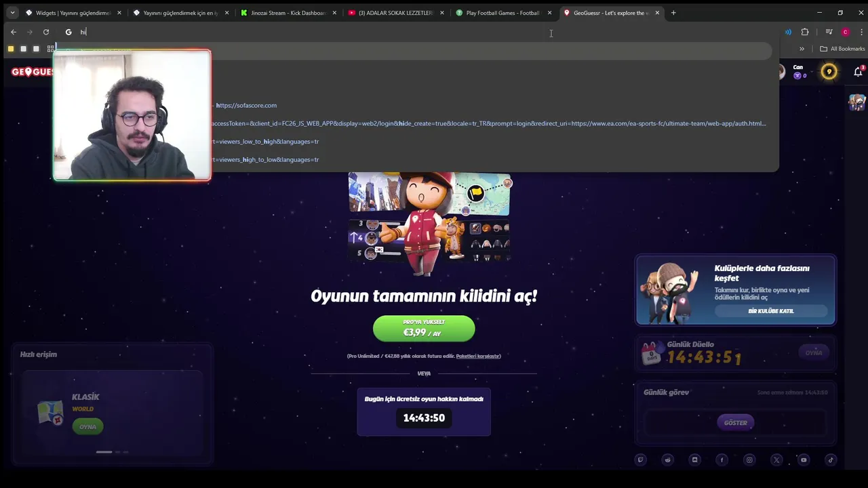Image resolution: width=868 pixels, height=488 pixels.
Task: Switch to the Widgets browser tab
Action: [x=73, y=13]
